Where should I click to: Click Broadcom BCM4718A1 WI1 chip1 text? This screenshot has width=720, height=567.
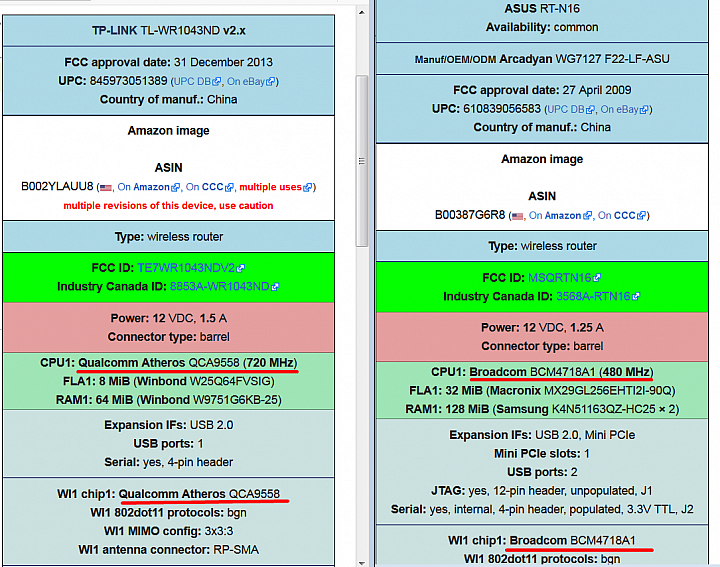coord(573,540)
